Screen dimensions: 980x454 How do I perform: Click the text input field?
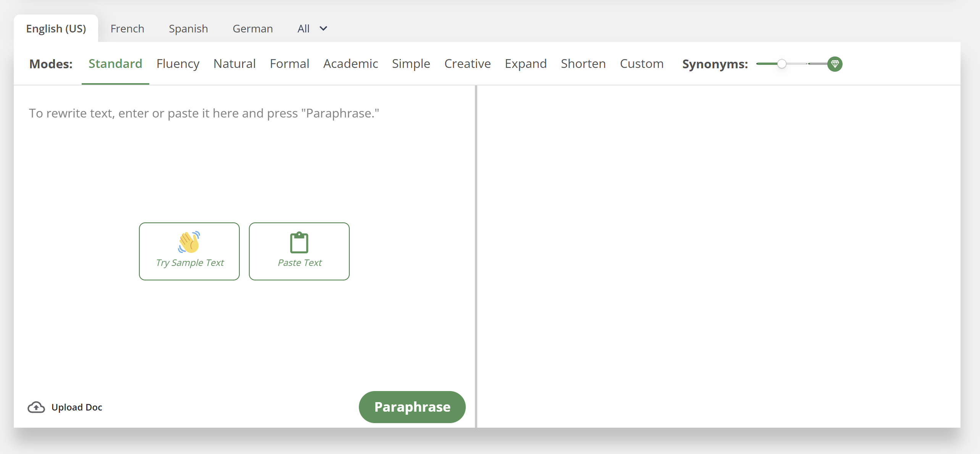[x=244, y=113]
